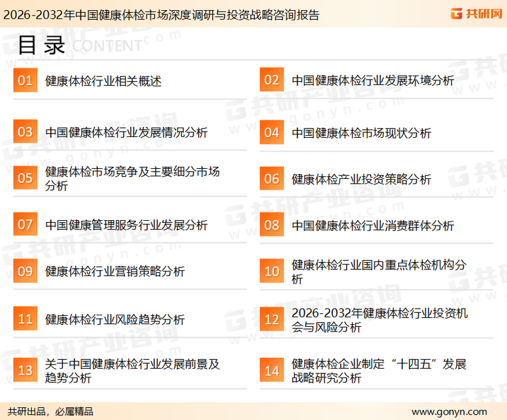
Task: Click the orange 02 number badge
Action: [x=272, y=80]
